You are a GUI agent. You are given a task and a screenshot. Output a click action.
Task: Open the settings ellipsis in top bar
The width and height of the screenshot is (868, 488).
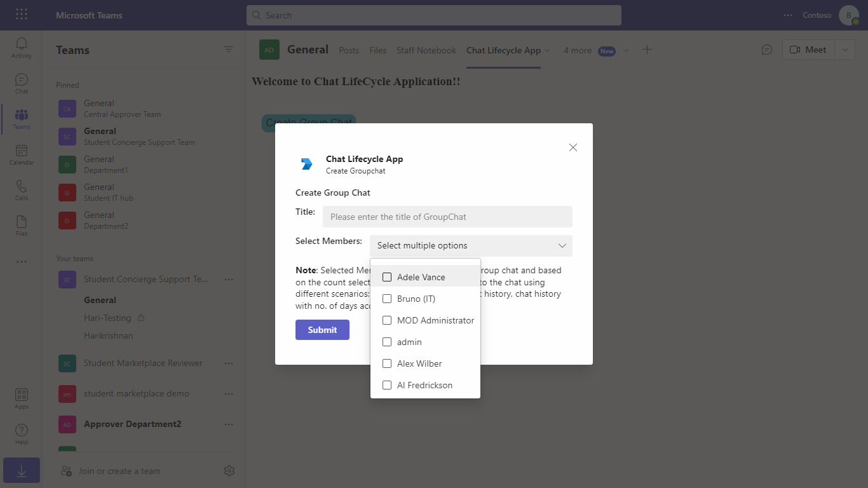[x=788, y=15]
